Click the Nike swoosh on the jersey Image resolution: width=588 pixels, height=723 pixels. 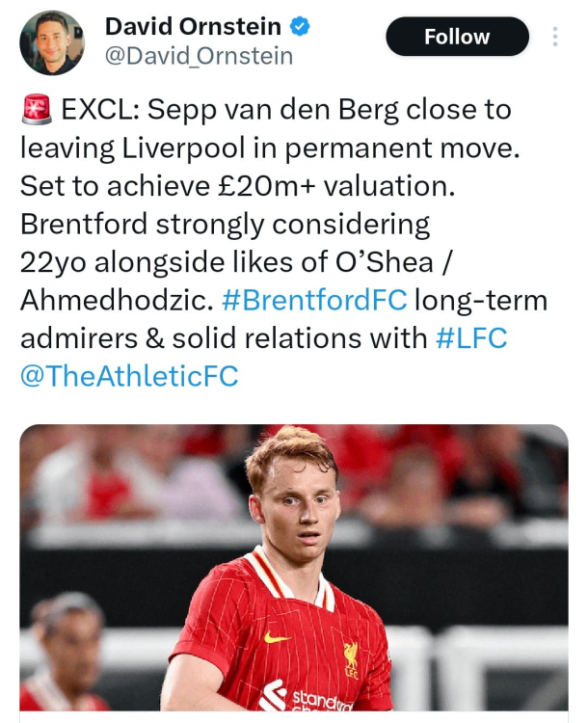[x=277, y=637]
